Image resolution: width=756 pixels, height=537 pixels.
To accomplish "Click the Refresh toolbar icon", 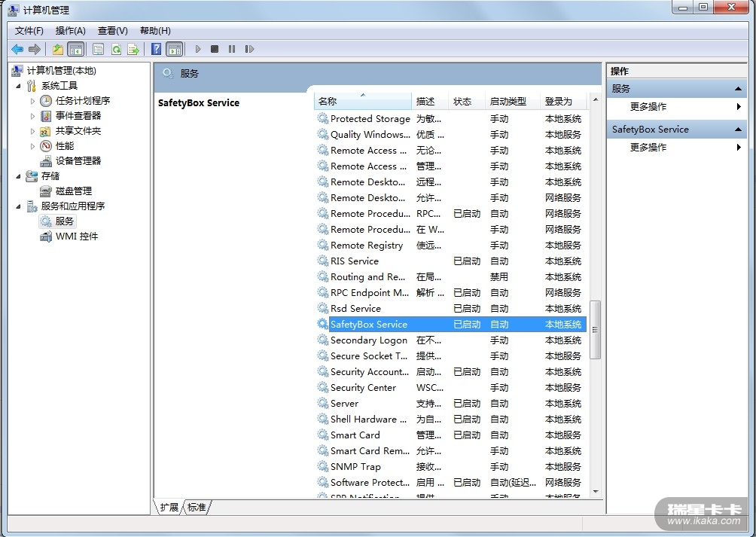I will click(x=116, y=49).
